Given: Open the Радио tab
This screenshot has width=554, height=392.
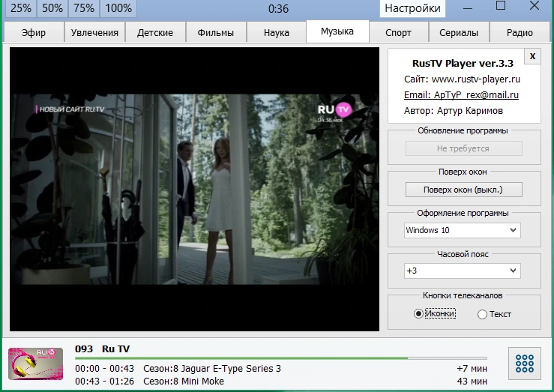Looking at the screenshot, I should (520, 32).
